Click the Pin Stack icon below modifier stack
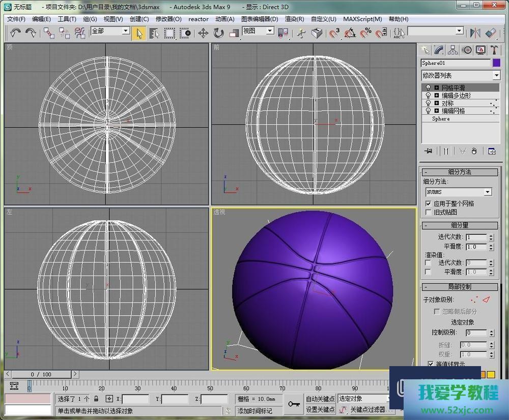The image size is (509, 420). (429, 151)
